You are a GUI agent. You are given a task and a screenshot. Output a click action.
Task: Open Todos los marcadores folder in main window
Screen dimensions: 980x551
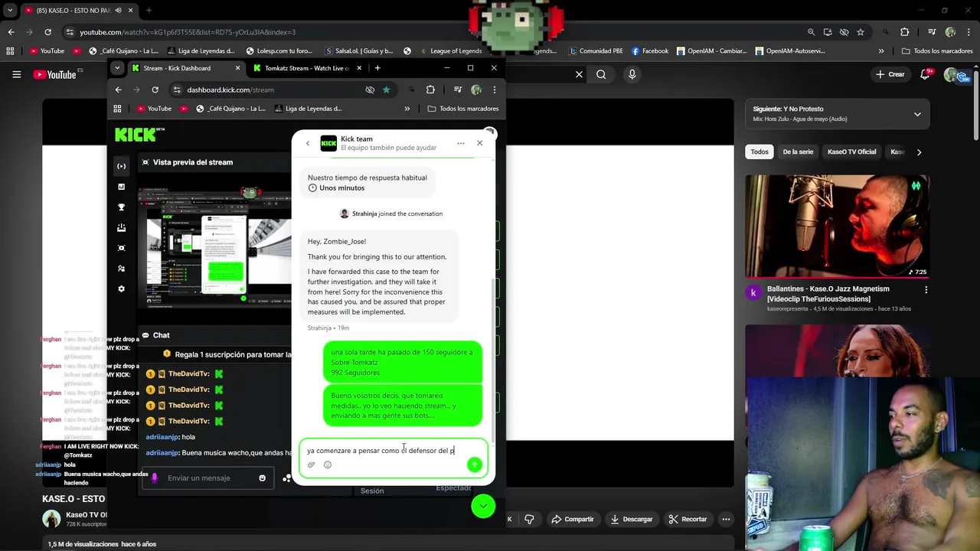coord(937,51)
